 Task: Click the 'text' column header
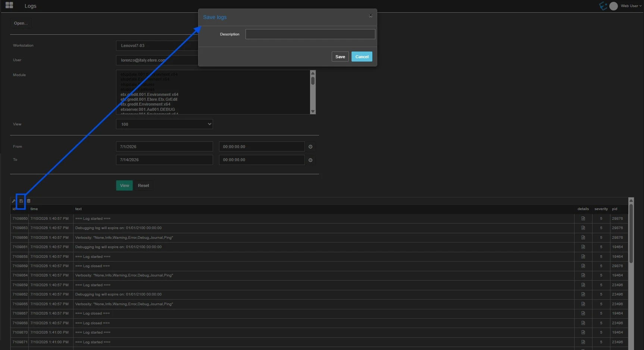click(x=78, y=209)
